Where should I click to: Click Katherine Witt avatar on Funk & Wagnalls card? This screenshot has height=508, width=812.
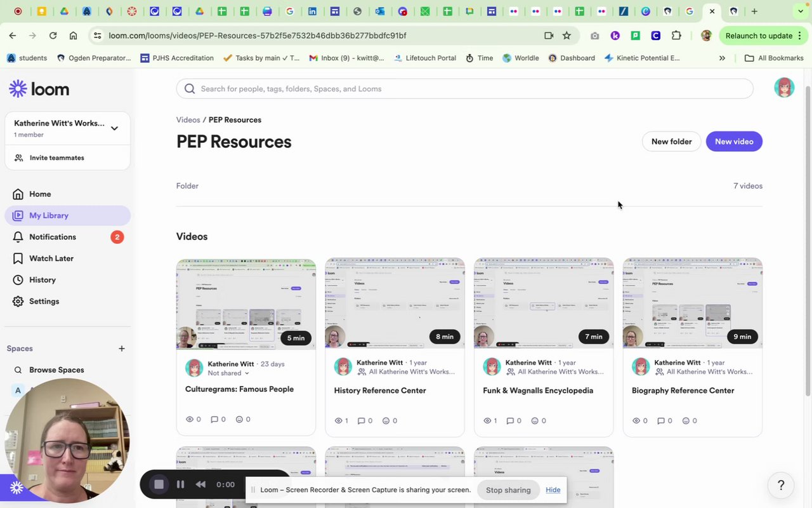click(492, 366)
